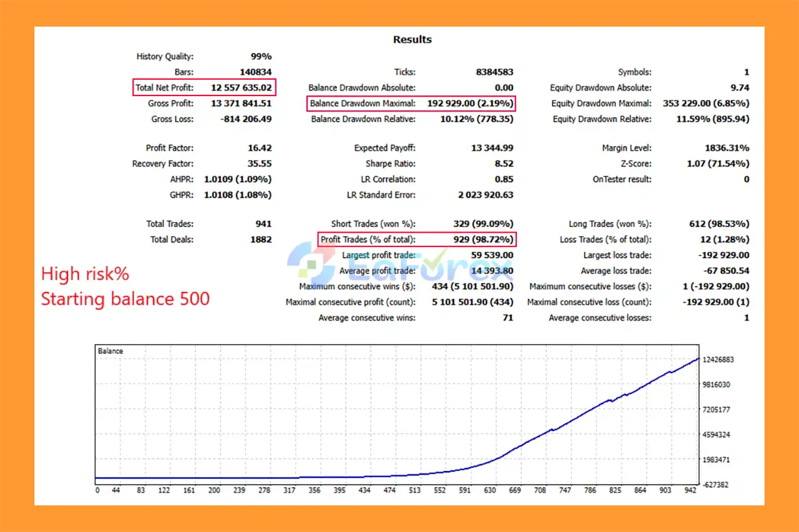The image size is (799, 532).
Task: Select the Margin Level 1836.31% value
Action: pos(727,148)
